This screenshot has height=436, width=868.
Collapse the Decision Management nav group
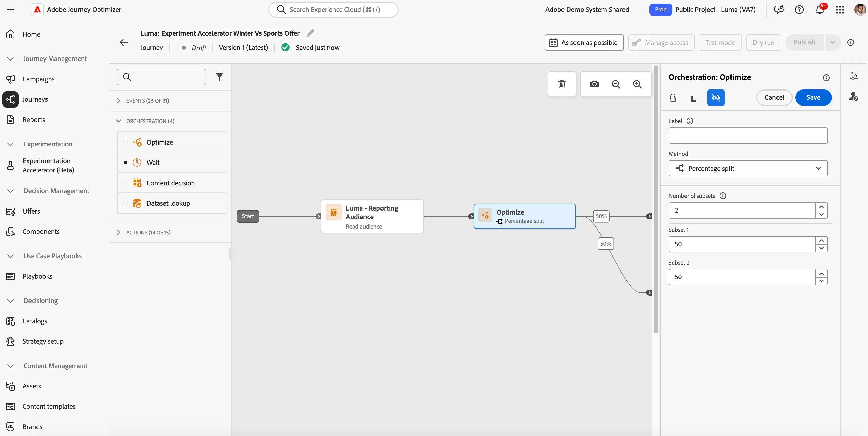pos(10,191)
